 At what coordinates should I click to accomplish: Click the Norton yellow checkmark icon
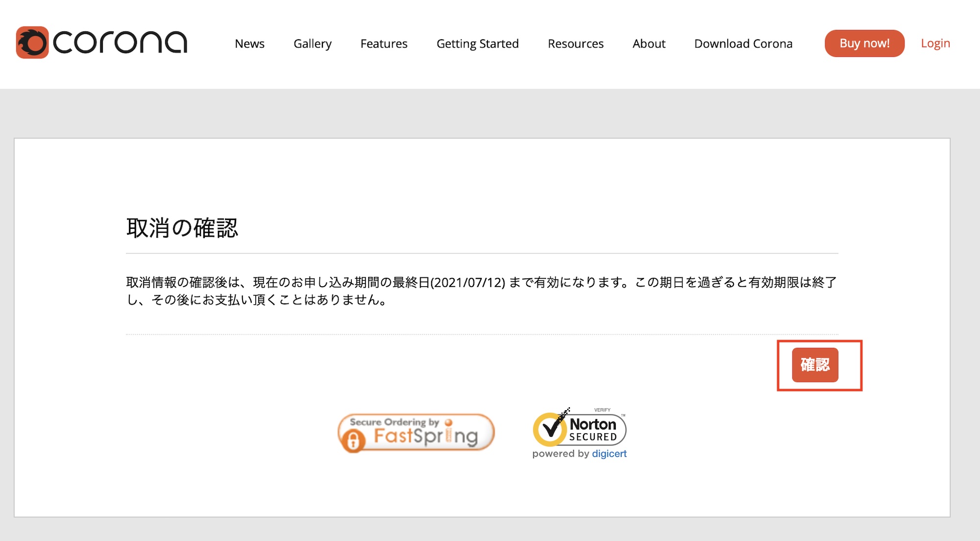[x=550, y=429]
